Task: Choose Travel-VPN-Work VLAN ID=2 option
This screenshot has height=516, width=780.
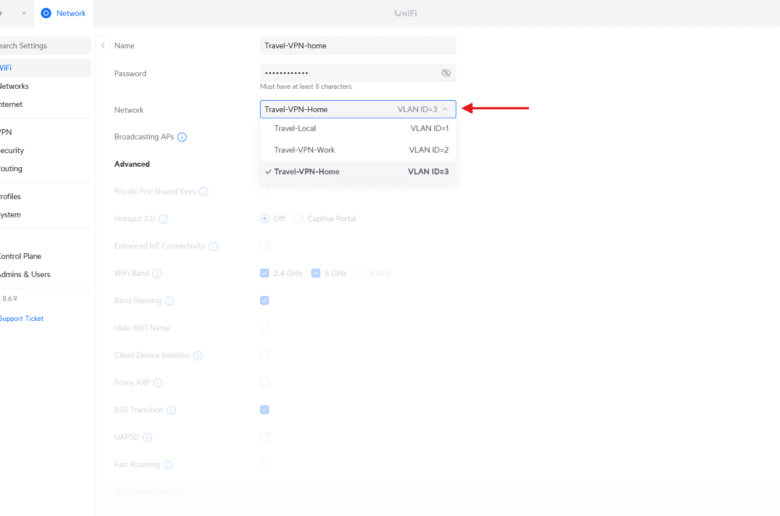Action: click(x=358, y=150)
